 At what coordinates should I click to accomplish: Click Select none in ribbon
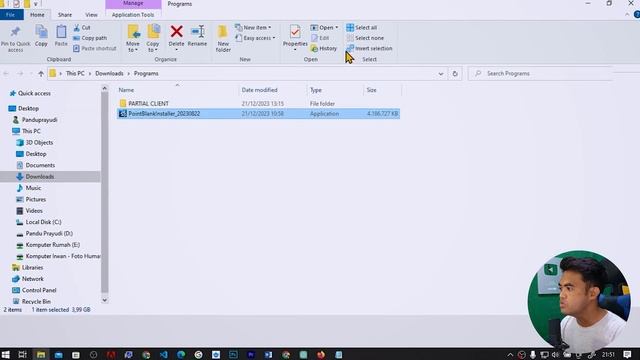(x=365, y=38)
